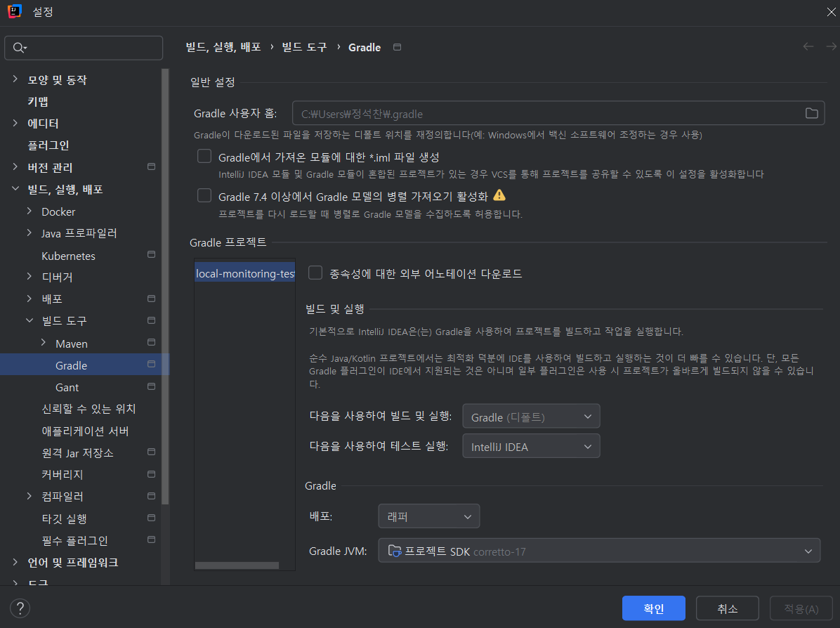Expand the 언어 및 프레임워크 tree node
The height and width of the screenshot is (628, 840).
click(15, 562)
